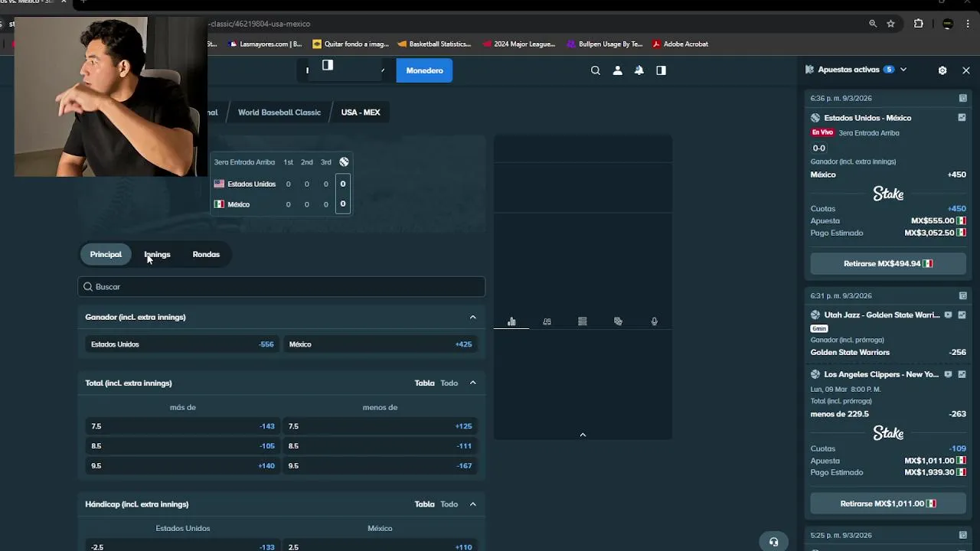The height and width of the screenshot is (551, 980).
Task: Switch to the Innings markets tab
Action: click(x=157, y=254)
